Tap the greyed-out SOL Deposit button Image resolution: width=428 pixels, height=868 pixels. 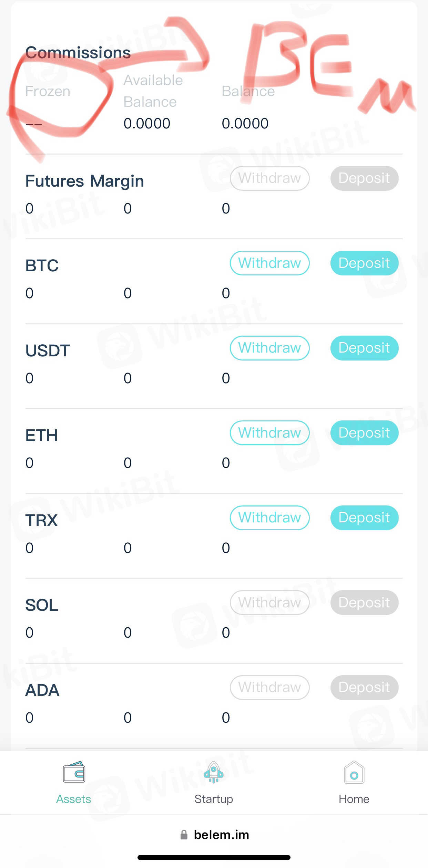(x=364, y=603)
